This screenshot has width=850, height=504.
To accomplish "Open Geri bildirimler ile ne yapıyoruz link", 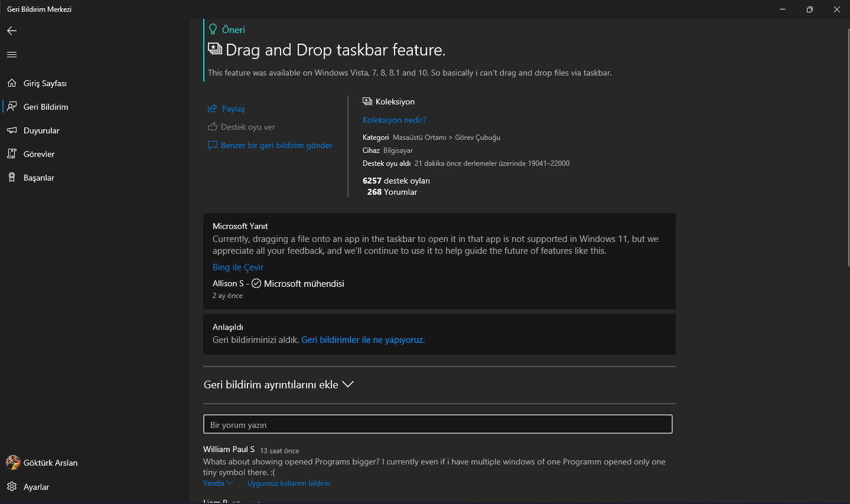I will tap(363, 340).
